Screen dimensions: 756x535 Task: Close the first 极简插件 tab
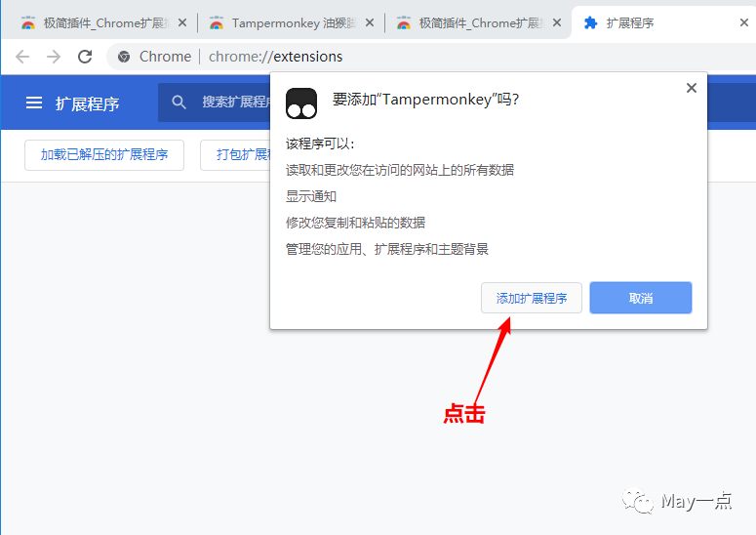(181, 22)
